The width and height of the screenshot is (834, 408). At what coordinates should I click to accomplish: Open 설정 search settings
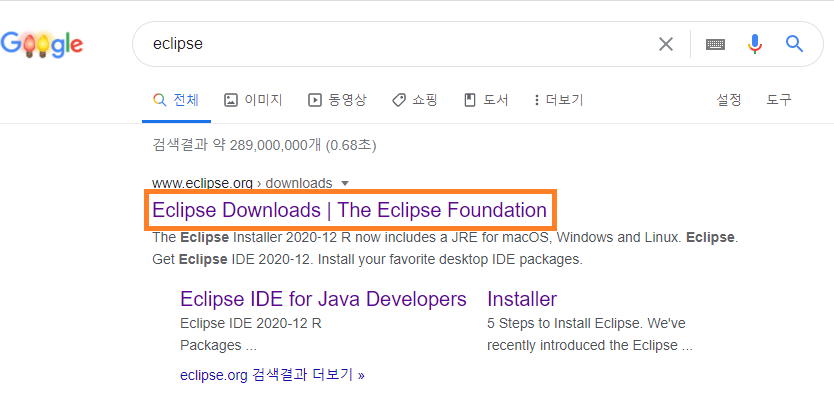(x=729, y=99)
